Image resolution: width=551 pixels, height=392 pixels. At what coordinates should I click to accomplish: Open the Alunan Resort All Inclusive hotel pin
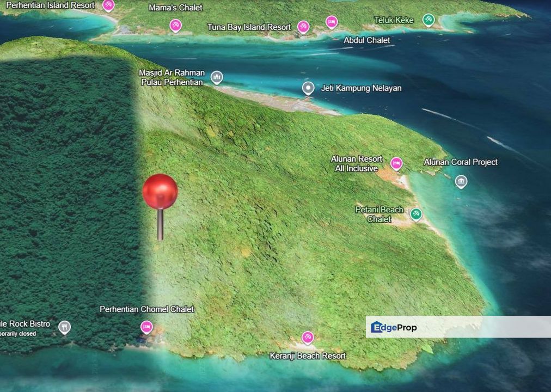point(396,163)
